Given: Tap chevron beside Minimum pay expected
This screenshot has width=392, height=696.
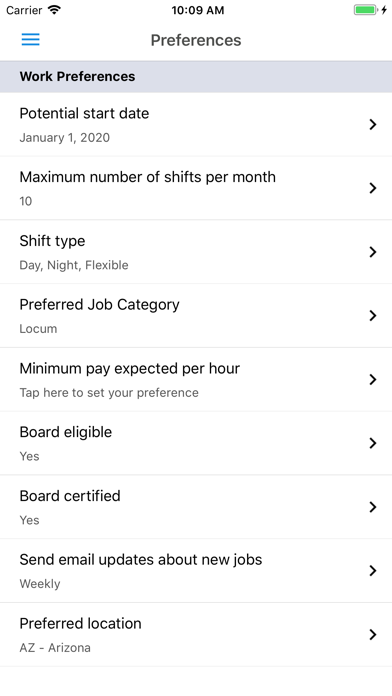Looking at the screenshot, I should point(373,380).
